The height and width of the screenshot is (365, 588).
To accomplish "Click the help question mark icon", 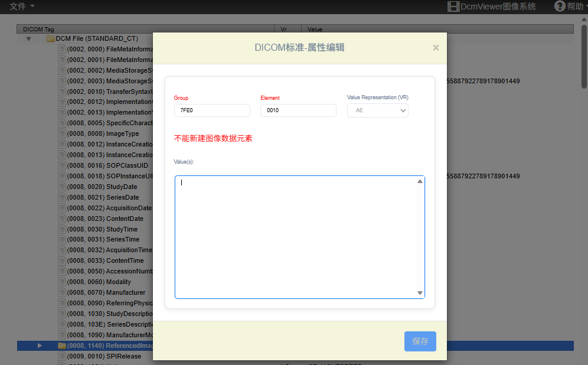I will pos(559,6).
